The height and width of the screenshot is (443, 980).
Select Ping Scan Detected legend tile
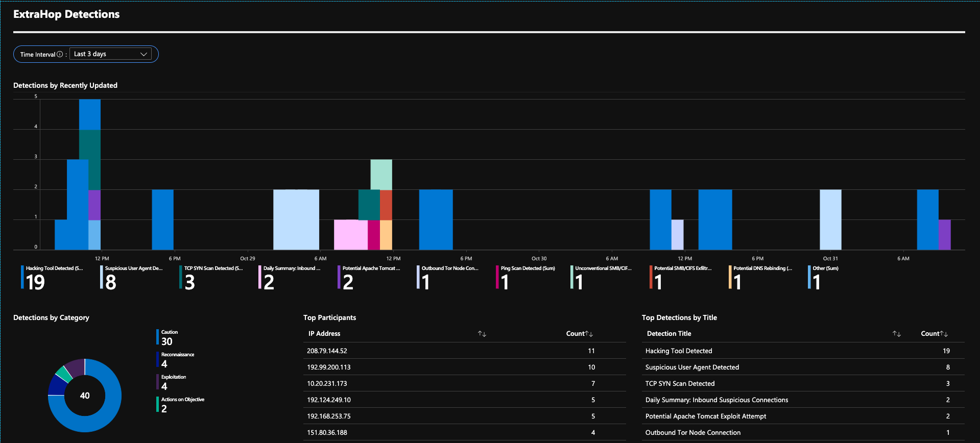pyautogui.click(x=527, y=278)
